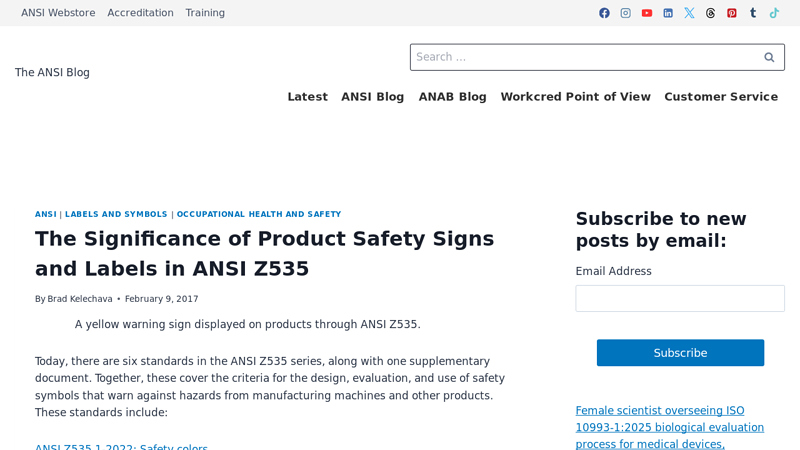Focus the Email Address field
This screenshot has height=450, width=800.
(680, 298)
